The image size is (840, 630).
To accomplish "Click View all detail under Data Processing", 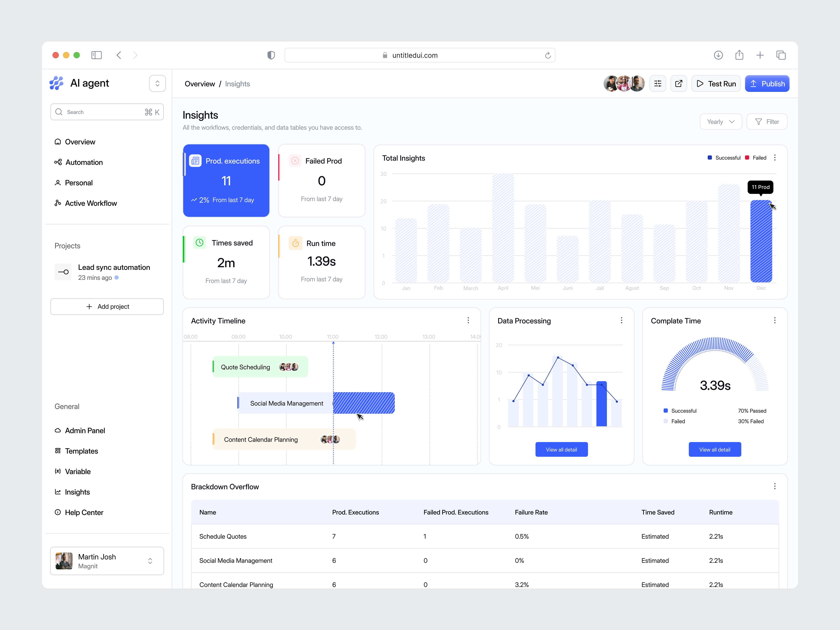I will [562, 449].
